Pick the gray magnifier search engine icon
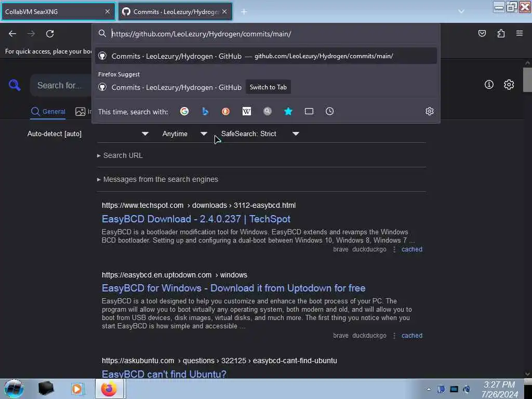The image size is (532, 399). (268, 111)
